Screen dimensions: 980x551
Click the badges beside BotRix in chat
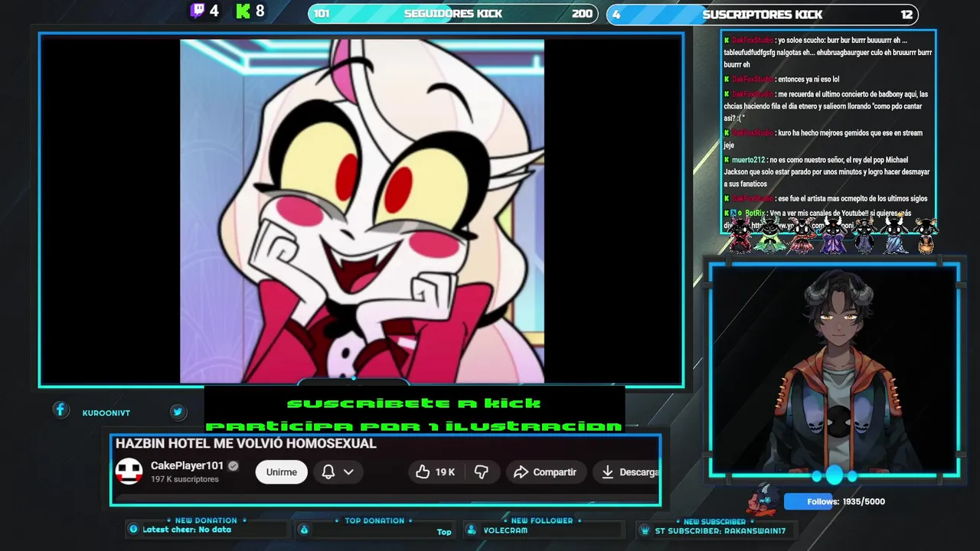pos(733,214)
